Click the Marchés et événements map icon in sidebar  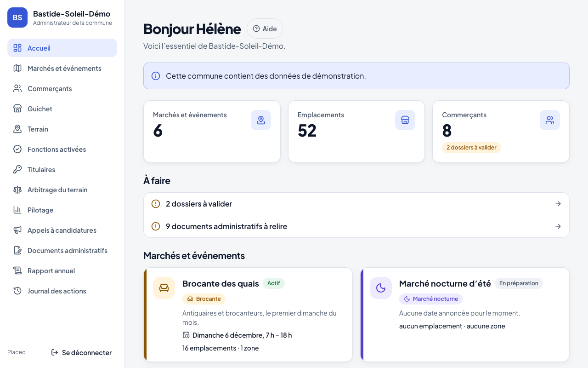click(17, 68)
